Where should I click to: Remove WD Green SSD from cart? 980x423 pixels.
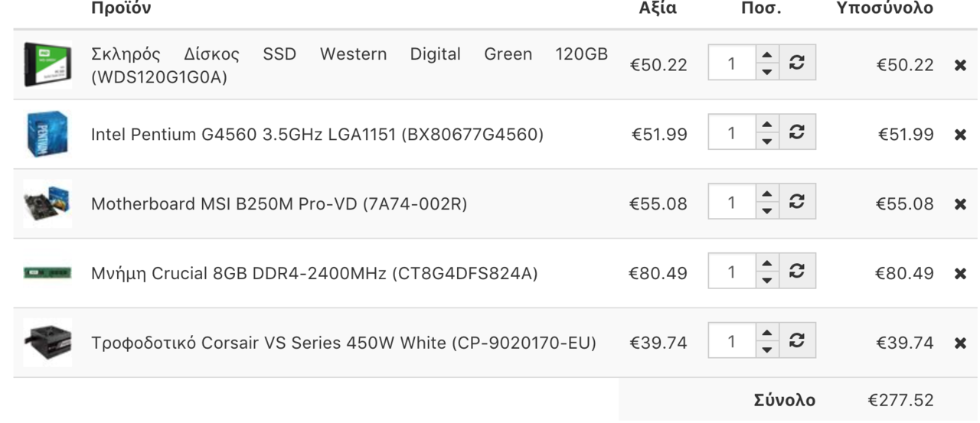960,66
